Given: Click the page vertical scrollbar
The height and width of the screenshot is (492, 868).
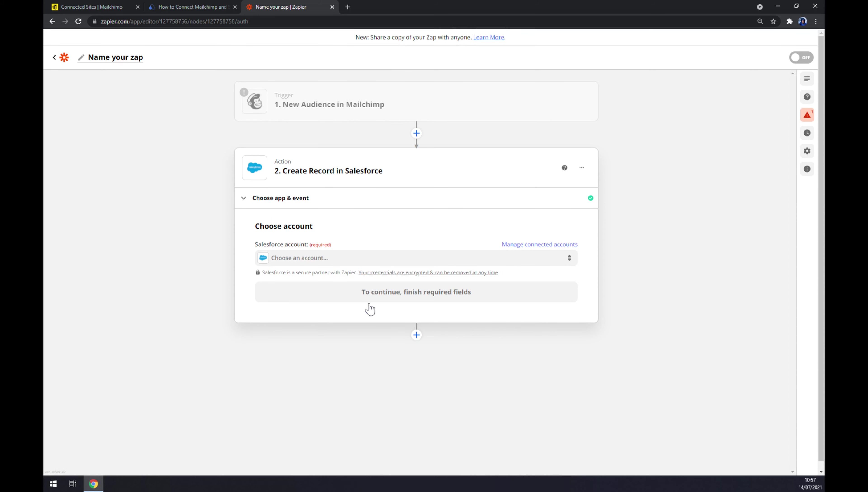Looking at the screenshot, I should [x=821, y=248].
